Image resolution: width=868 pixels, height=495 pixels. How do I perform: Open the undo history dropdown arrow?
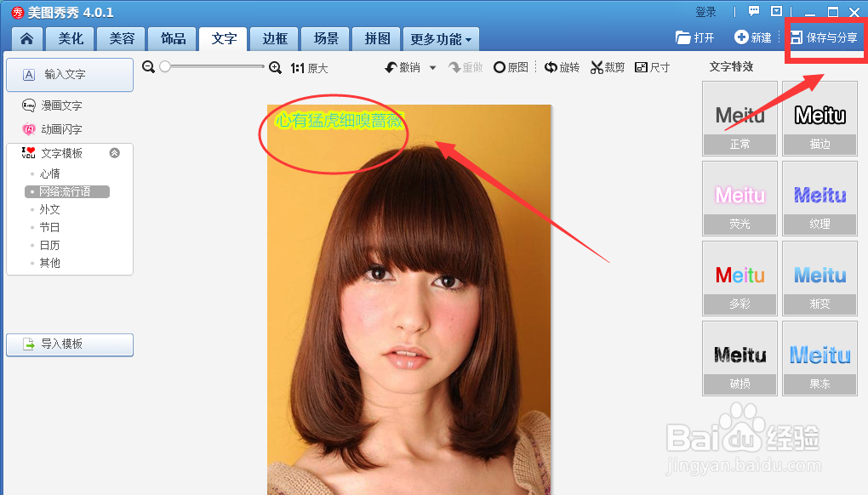point(433,68)
